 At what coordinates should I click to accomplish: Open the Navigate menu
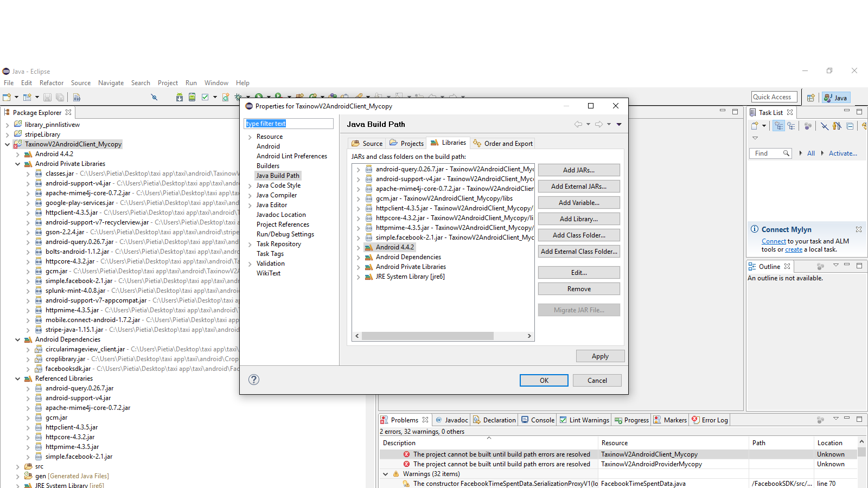tap(111, 83)
